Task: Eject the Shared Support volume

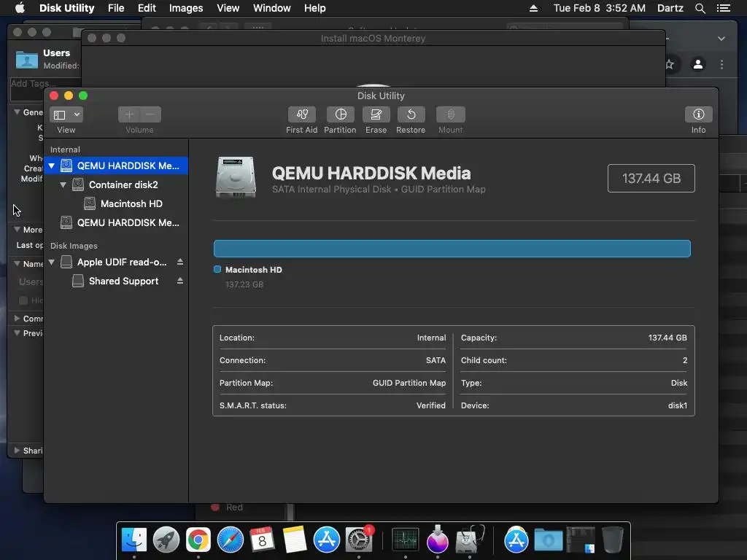Action: click(x=180, y=281)
